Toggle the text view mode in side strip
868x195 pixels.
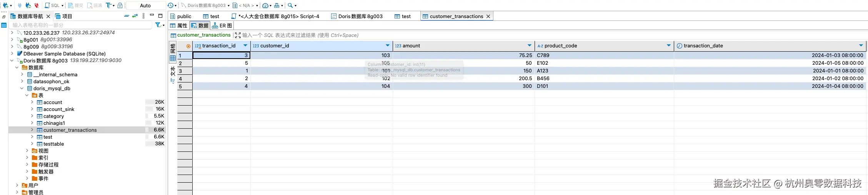(173, 71)
